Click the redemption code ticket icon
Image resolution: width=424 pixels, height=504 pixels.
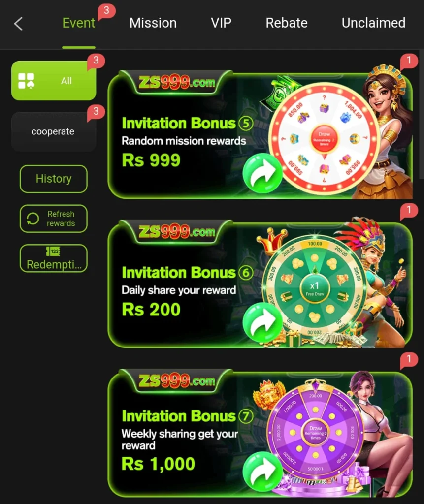(x=53, y=251)
